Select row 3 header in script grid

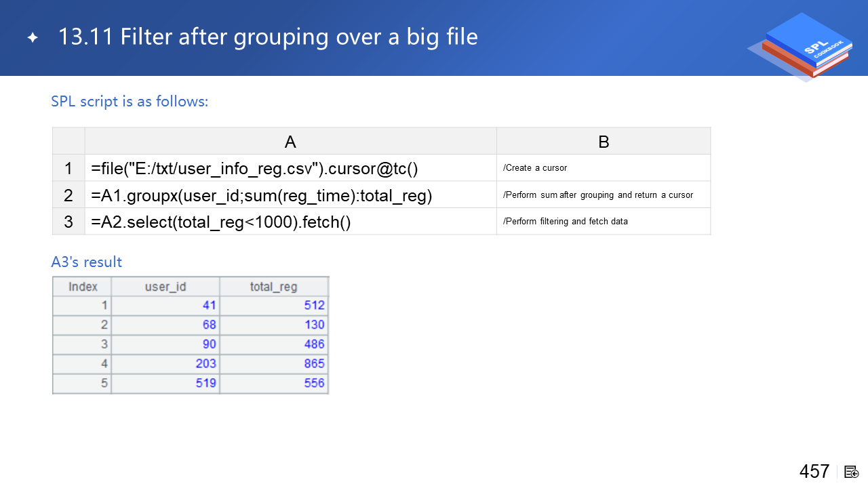click(68, 222)
